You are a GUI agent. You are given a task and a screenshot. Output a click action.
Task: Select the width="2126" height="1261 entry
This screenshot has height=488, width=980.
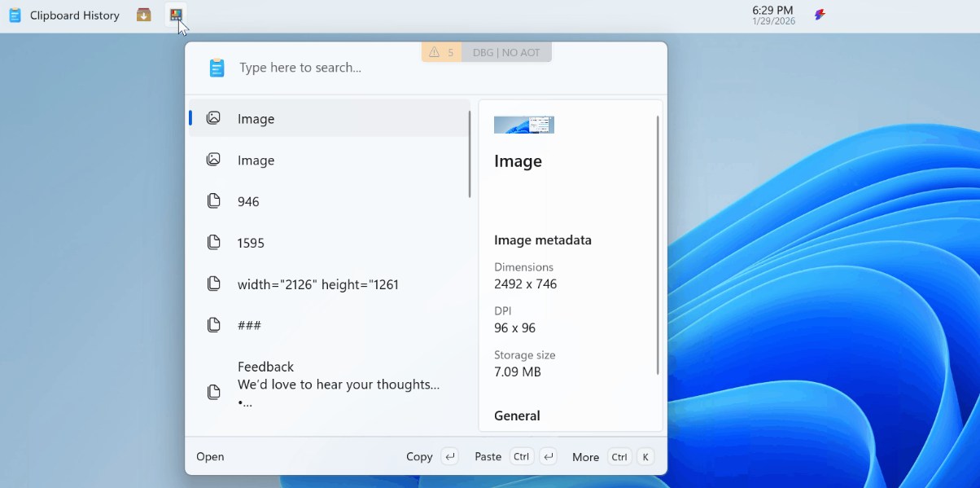pyautogui.click(x=317, y=284)
